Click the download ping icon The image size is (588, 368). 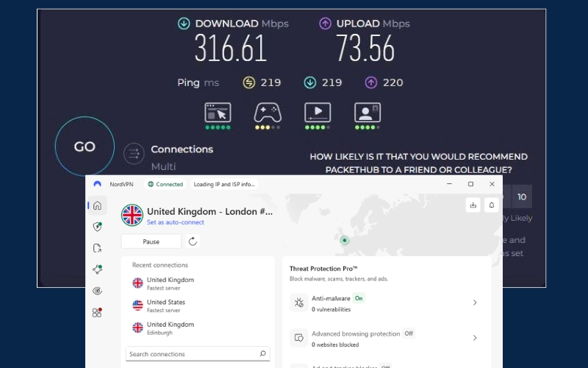click(309, 82)
